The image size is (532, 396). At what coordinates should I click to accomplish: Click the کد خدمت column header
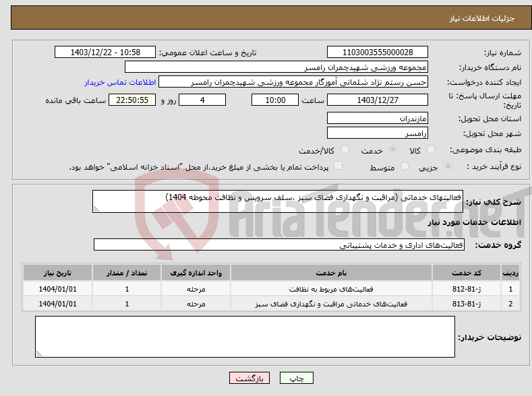pyautogui.click(x=467, y=273)
